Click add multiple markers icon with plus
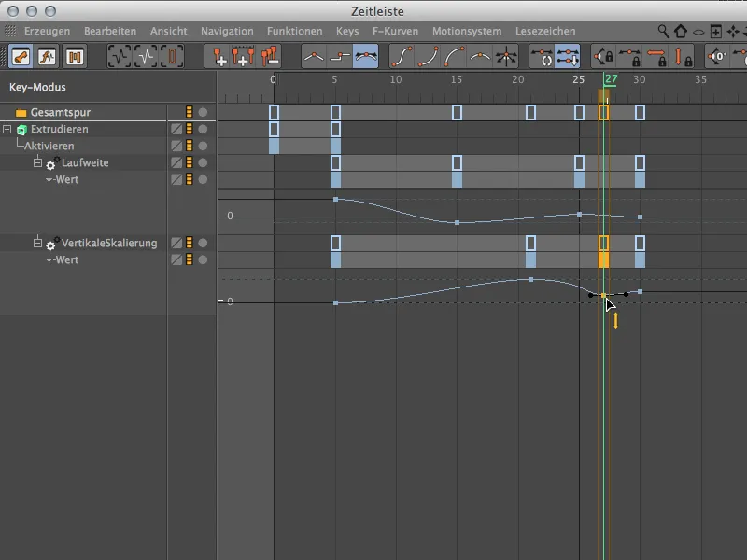747x560 pixels. [x=243, y=57]
